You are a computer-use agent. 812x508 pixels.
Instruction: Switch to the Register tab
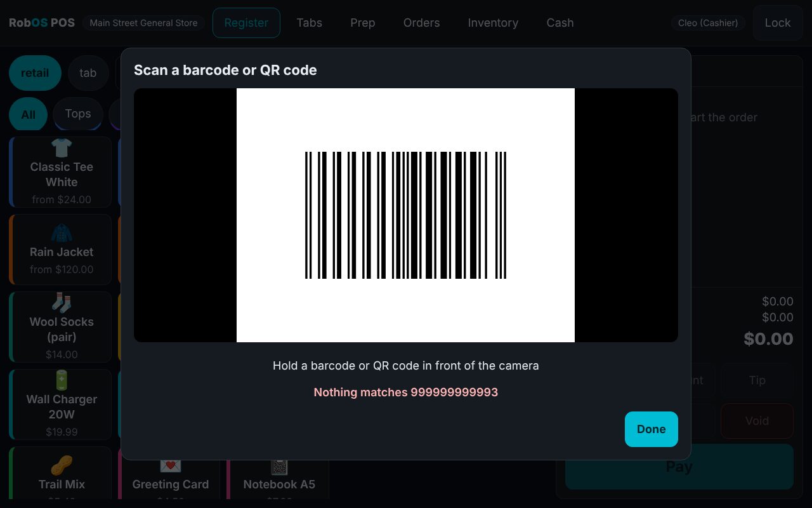coord(246,23)
